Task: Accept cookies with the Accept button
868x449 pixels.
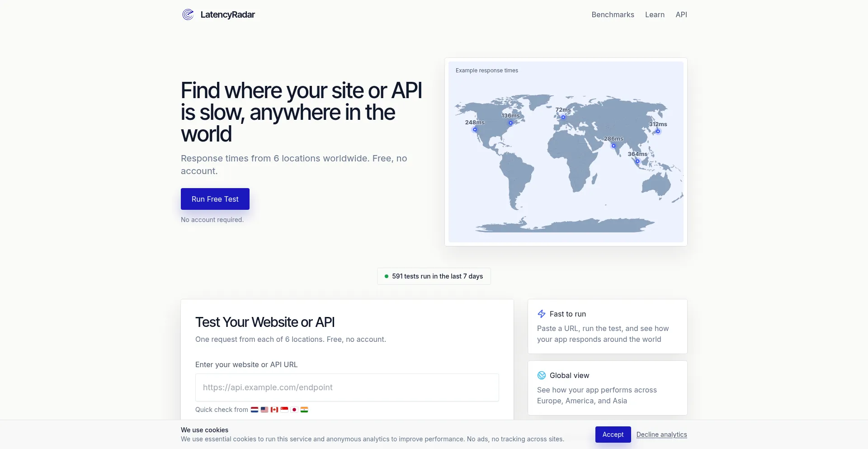Action: click(x=613, y=435)
